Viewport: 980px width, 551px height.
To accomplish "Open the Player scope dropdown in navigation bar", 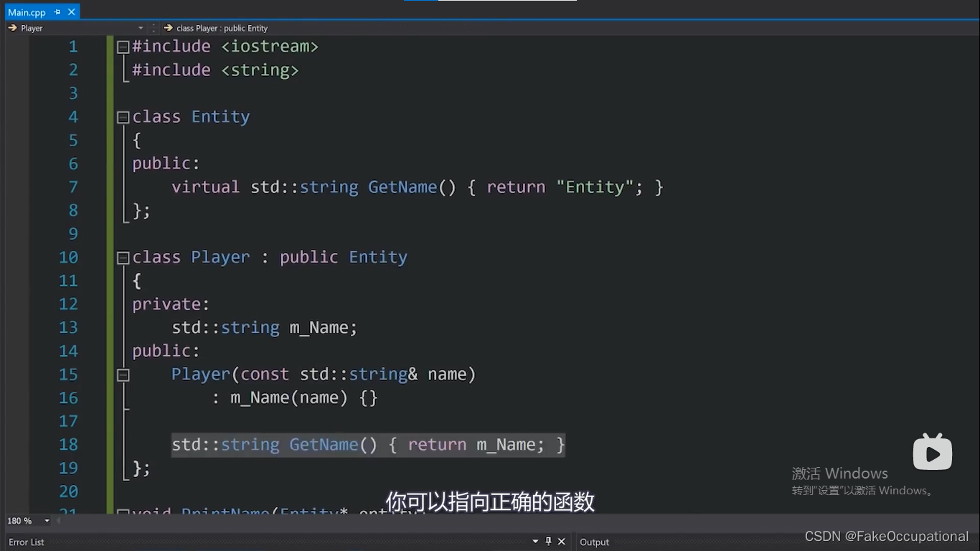I will [142, 28].
